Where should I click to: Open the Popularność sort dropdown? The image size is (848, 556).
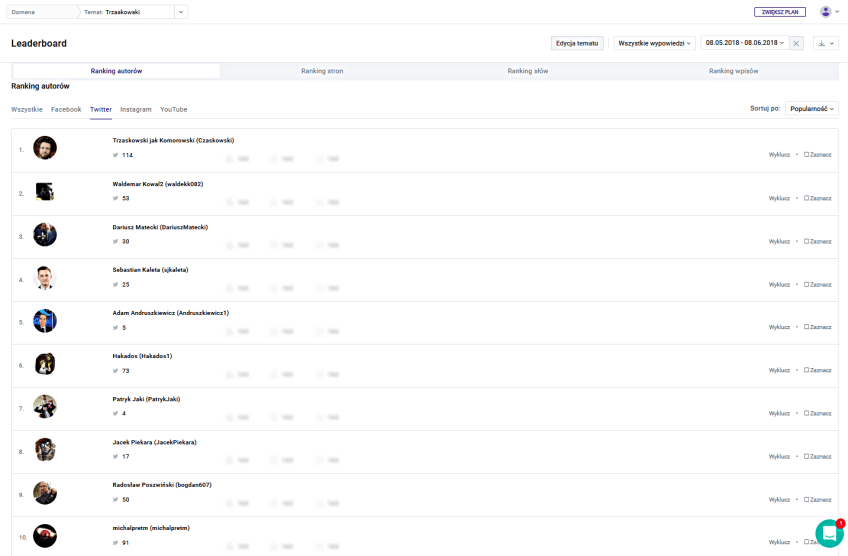pyautogui.click(x=811, y=108)
